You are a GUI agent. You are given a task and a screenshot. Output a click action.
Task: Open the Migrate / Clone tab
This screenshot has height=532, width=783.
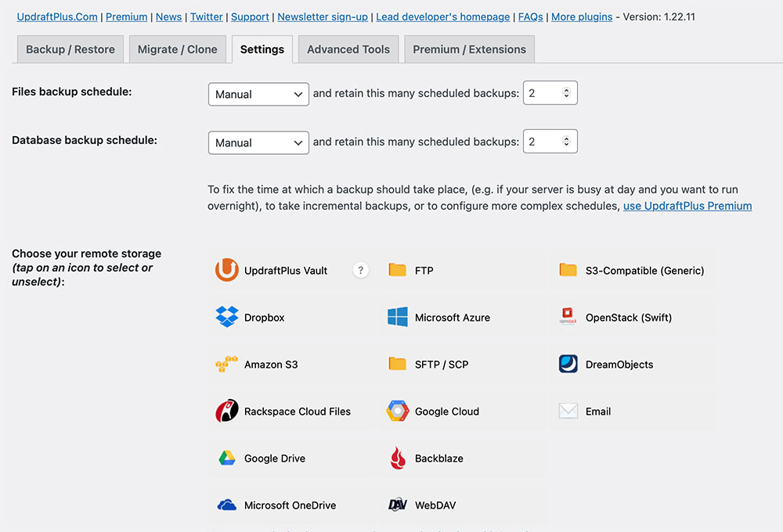click(x=177, y=49)
